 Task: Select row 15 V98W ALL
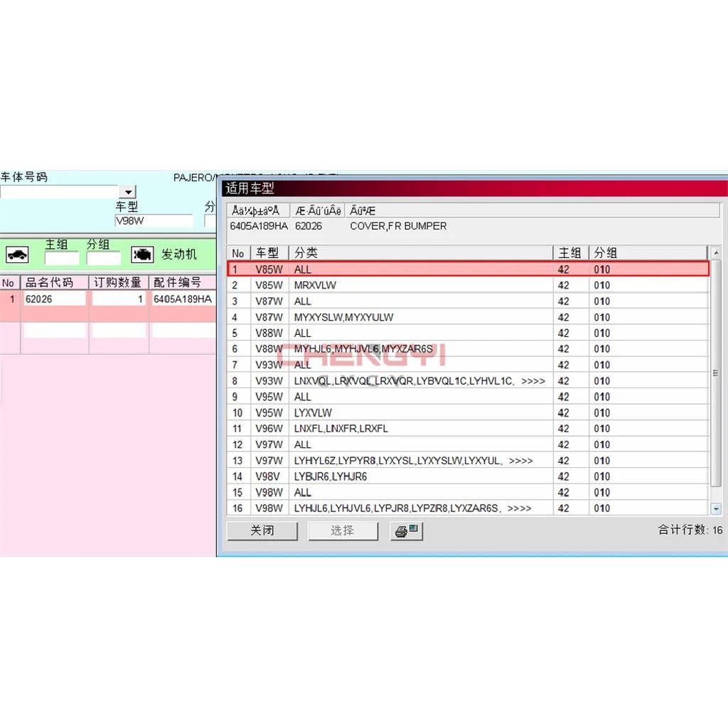pyautogui.click(x=468, y=492)
